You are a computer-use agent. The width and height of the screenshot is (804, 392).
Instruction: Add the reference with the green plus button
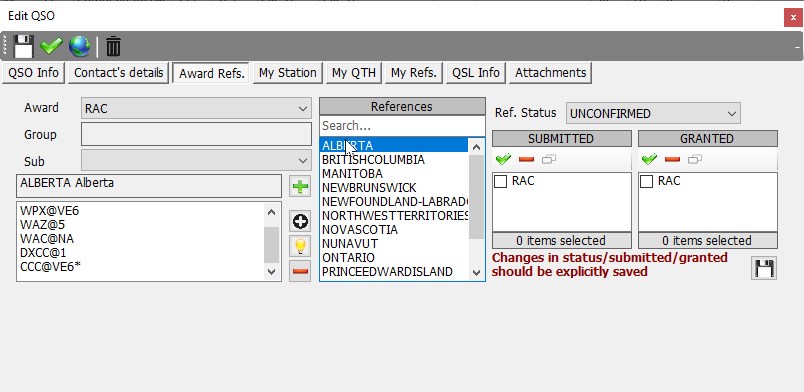point(300,186)
